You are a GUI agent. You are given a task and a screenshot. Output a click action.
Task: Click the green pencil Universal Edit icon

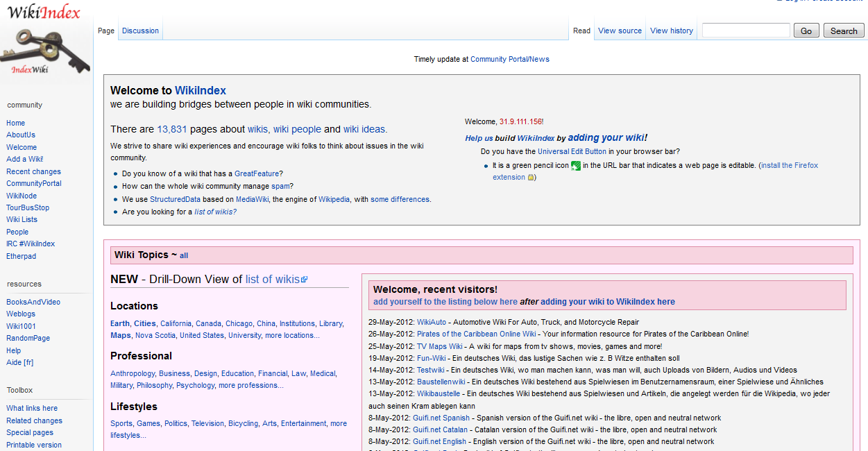(x=575, y=166)
